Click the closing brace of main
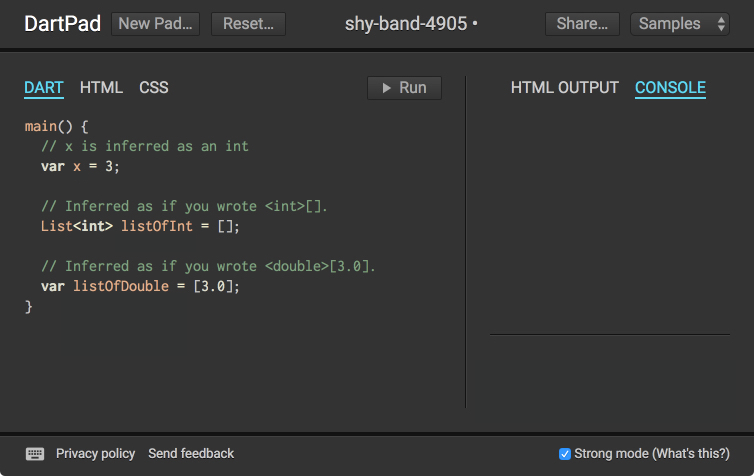754x476 pixels. (x=28, y=306)
